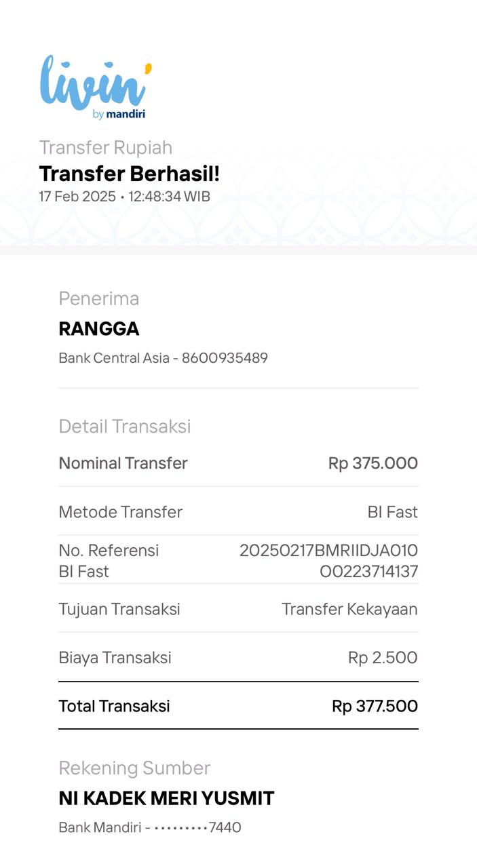
Task: Click the "Transfer Rupiah" title text
Action: point(105,147)
